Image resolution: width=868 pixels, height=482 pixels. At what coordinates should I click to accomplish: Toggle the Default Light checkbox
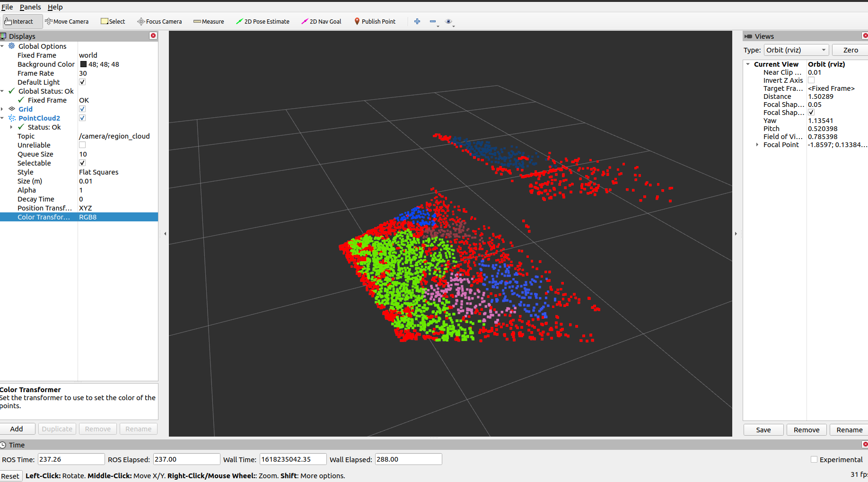coord(82,82)
